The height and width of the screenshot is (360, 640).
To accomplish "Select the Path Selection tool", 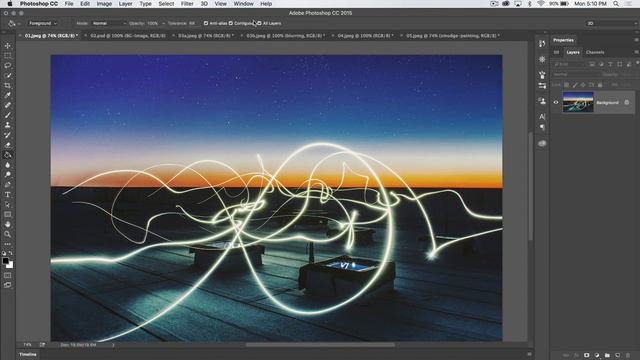I will (8, 204).
